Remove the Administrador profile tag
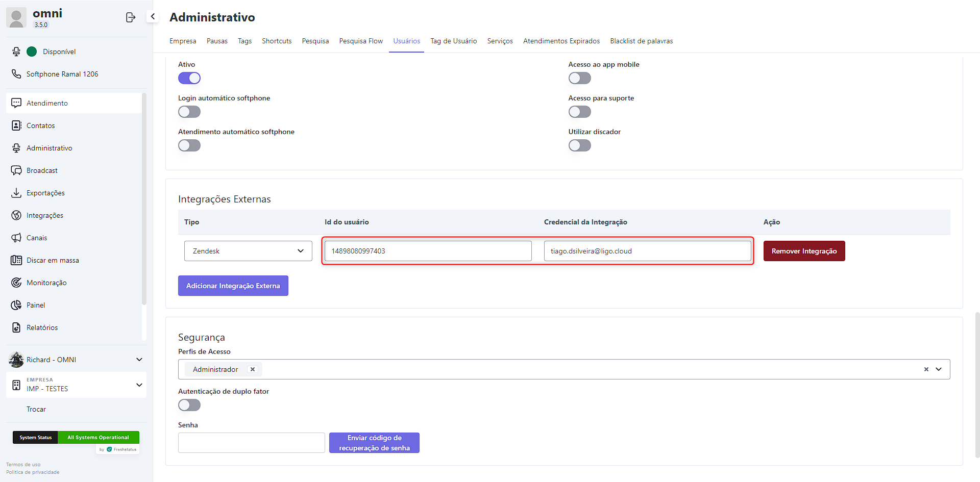 252,369
